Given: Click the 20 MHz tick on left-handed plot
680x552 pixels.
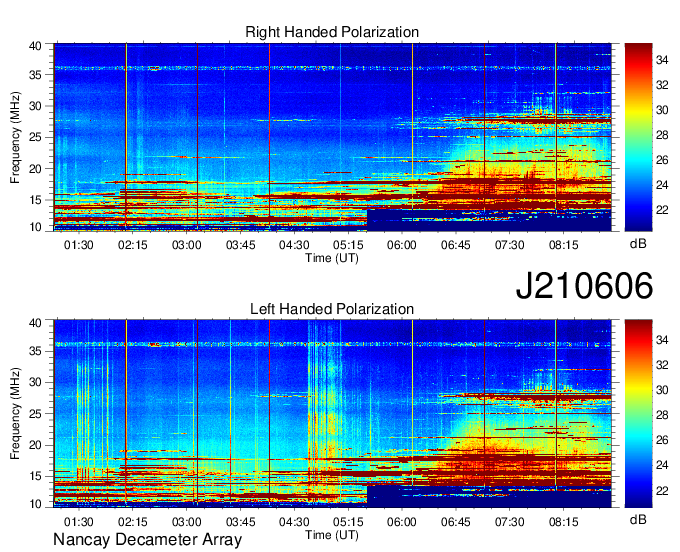Looking at the screenshot, I should click(x=35, y=445).
